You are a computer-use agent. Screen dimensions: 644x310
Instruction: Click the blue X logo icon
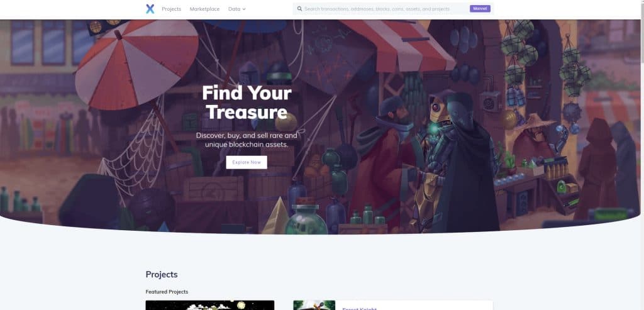point(150,9)
